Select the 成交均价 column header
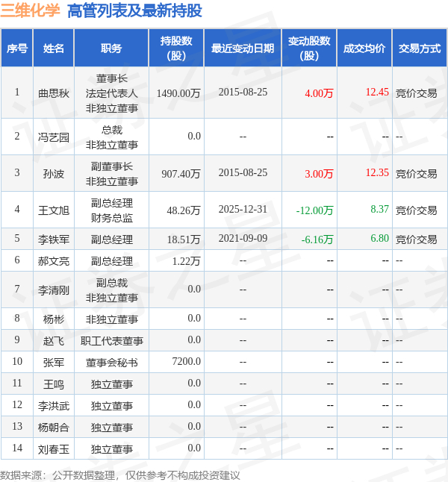This screenshot has height=482, width=448. [x=364, y=48]
